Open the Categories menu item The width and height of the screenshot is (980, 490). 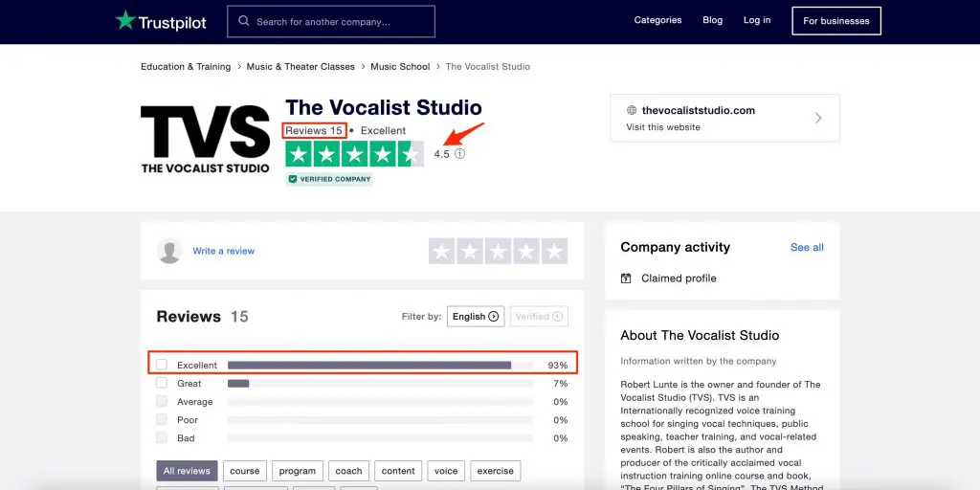(x=657, y=20)
